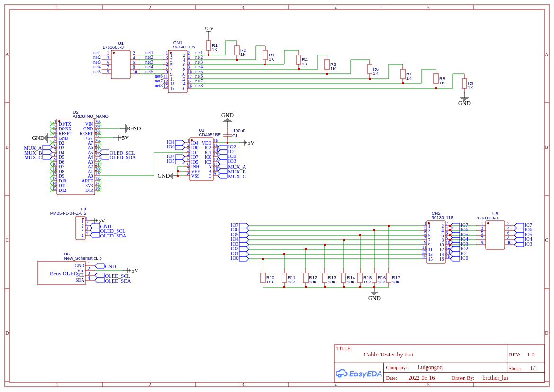
Task: Click the INH pin label on CD4051BE
Action: click(x=195, y=167)
